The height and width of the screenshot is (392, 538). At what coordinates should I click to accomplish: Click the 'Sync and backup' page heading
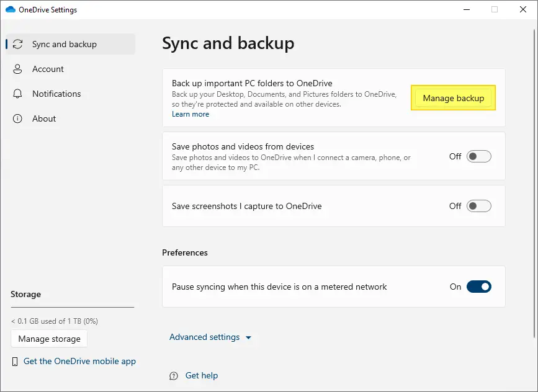[228, 43]
